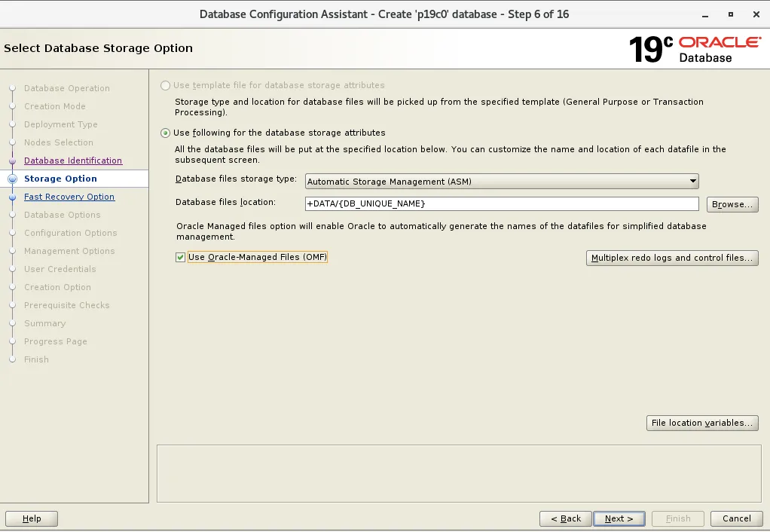This screenshot has width=770, height=532.
Task: Click the Creation Mode step bullet
Action: [12, 106]
